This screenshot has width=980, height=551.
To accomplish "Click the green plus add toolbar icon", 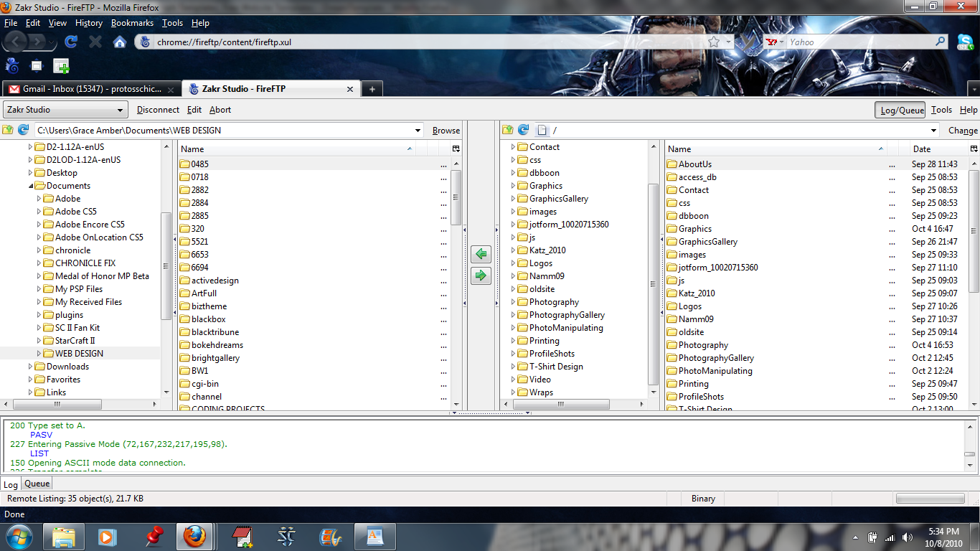I will pos(61,66).
